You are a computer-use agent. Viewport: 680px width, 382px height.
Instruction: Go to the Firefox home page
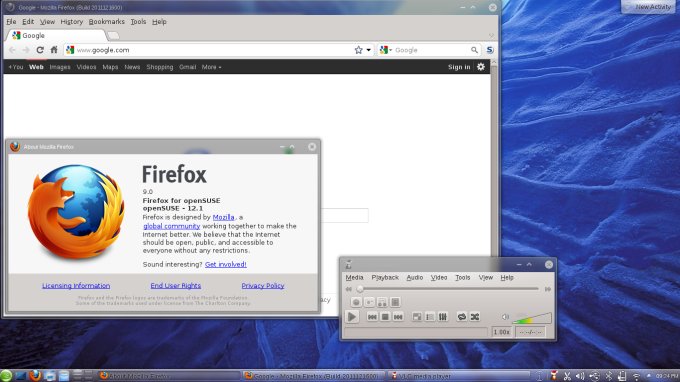(x=54, y=50)
